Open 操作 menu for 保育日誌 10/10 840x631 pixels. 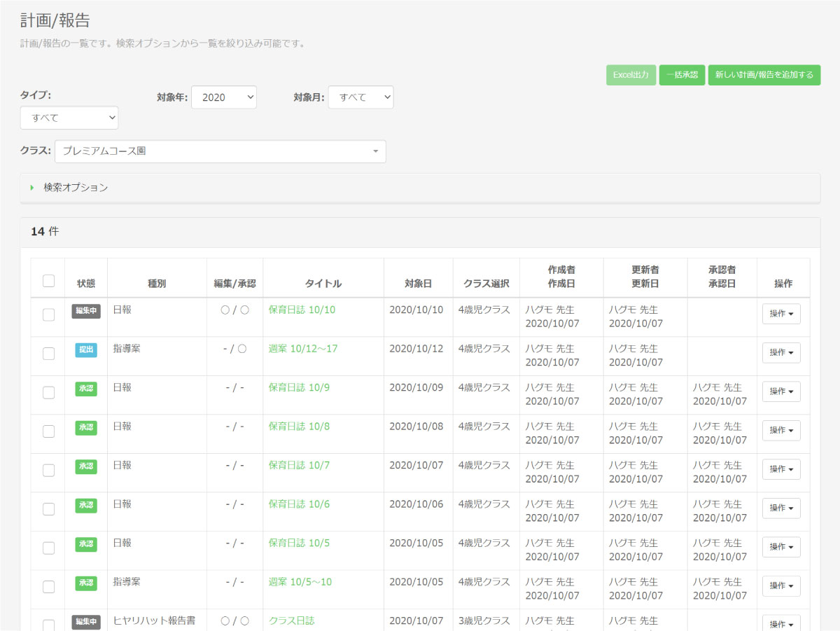pyautogui.click(x=781, y=314)
